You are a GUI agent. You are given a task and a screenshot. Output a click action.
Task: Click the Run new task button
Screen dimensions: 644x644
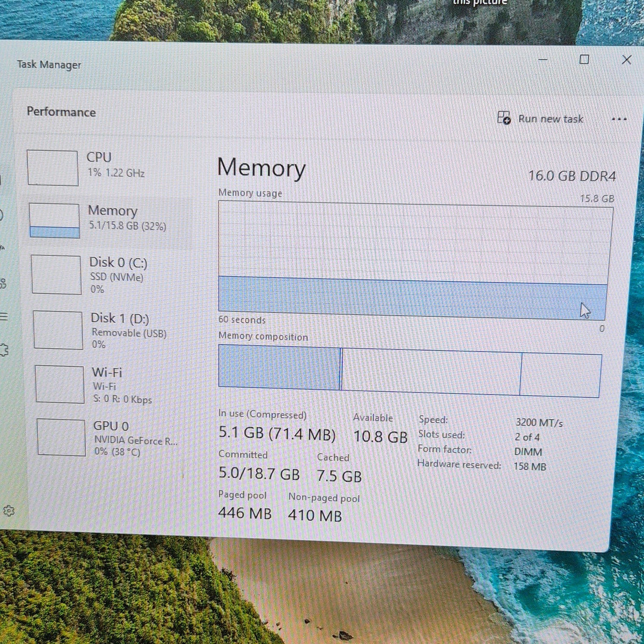tap(540, 118)
